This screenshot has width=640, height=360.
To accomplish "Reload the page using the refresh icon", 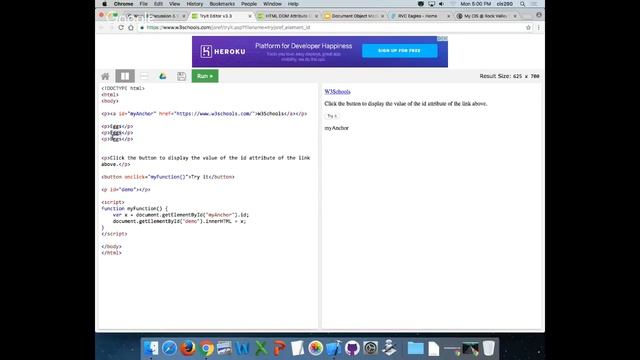I will click(121, 27).
